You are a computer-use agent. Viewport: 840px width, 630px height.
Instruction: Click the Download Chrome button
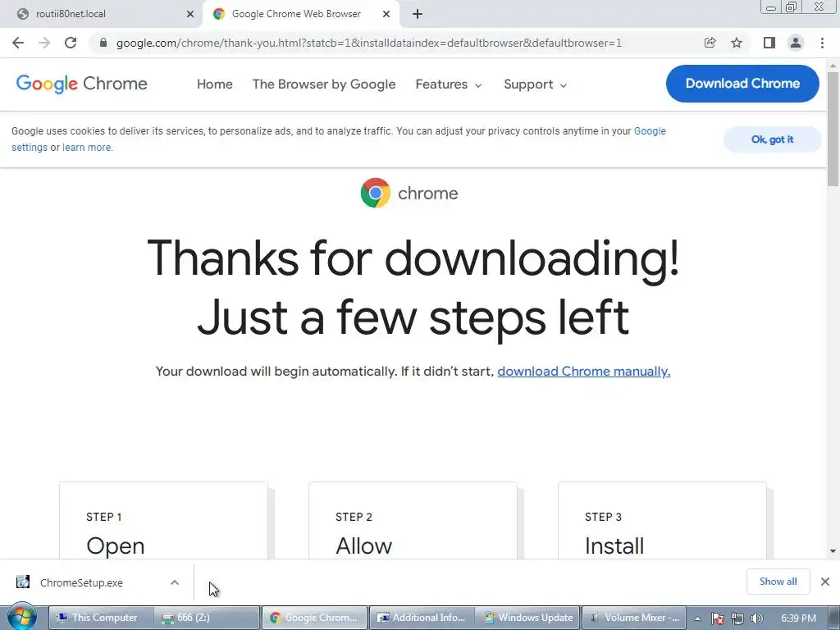[742, 84]
